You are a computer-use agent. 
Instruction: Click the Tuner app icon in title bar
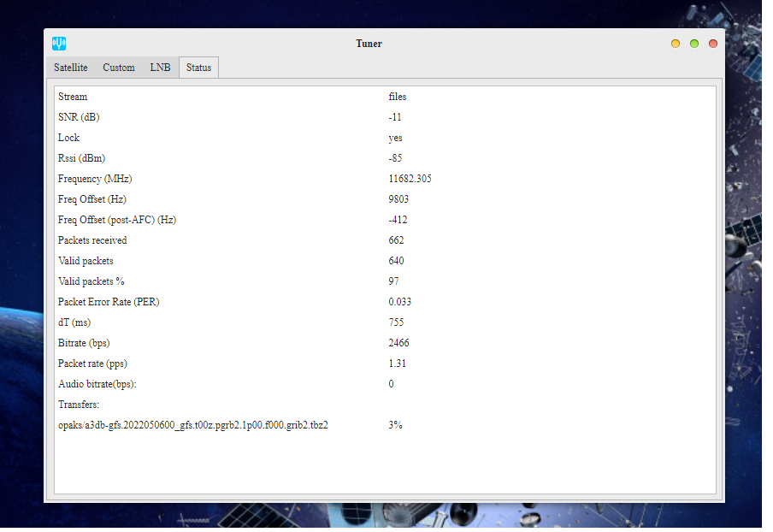coord(59,44)
